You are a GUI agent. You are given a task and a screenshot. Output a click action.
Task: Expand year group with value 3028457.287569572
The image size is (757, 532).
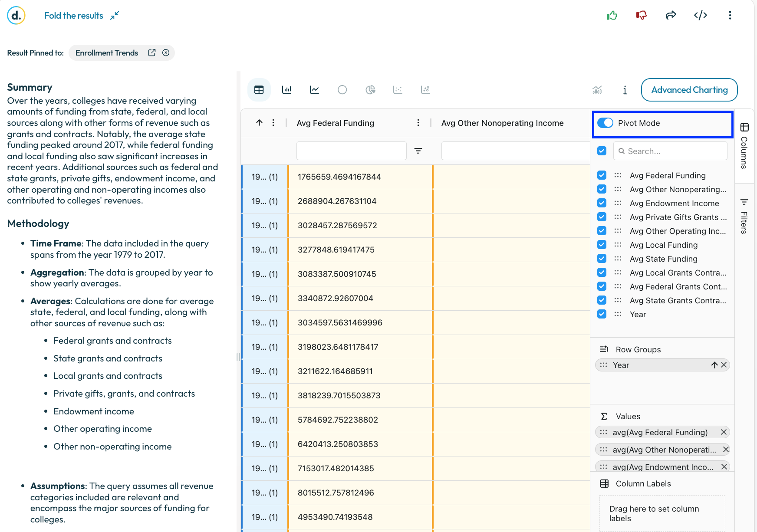tap(264, 225)
